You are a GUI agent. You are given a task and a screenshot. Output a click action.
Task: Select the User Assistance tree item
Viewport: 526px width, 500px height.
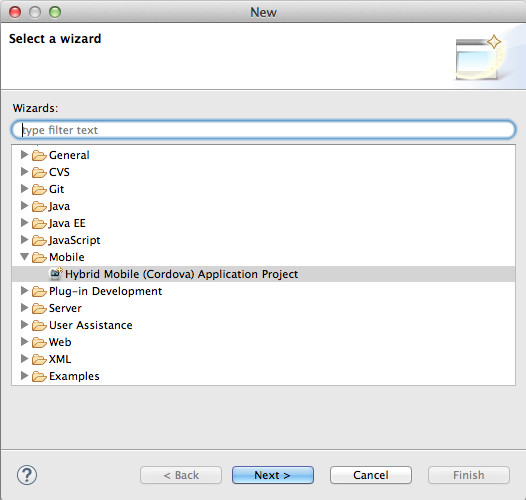(91, 325)
